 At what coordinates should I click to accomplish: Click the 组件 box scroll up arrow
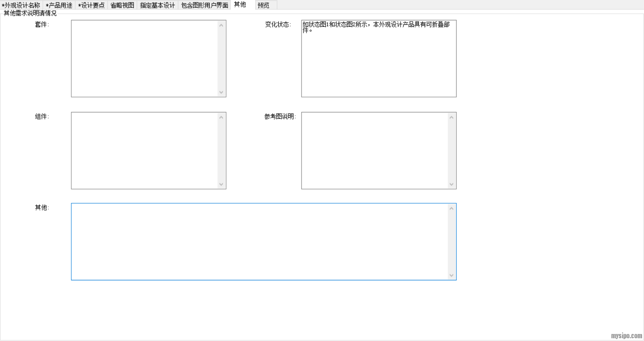(221, 117)
